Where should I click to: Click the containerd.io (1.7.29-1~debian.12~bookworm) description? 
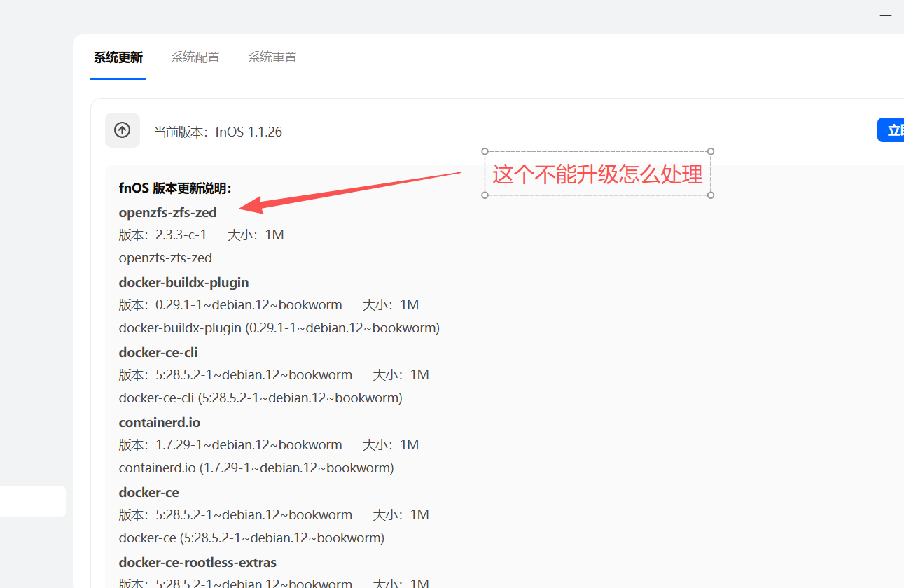[256, 468]
